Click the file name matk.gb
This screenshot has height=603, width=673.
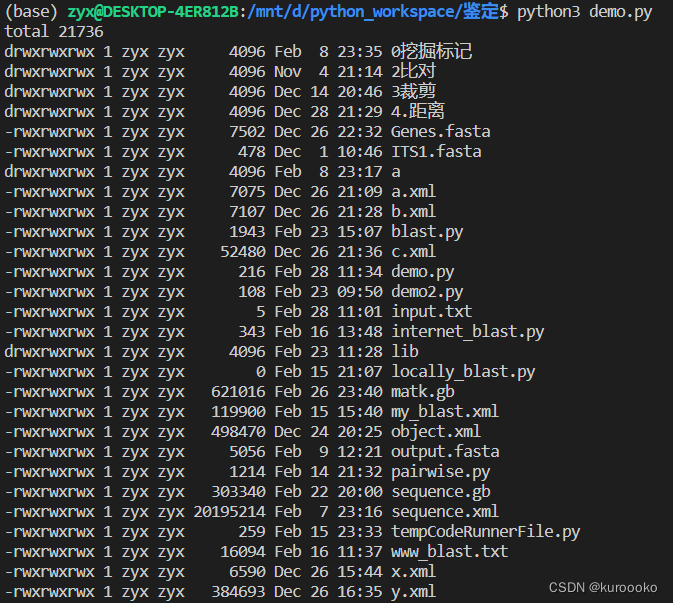422,392
